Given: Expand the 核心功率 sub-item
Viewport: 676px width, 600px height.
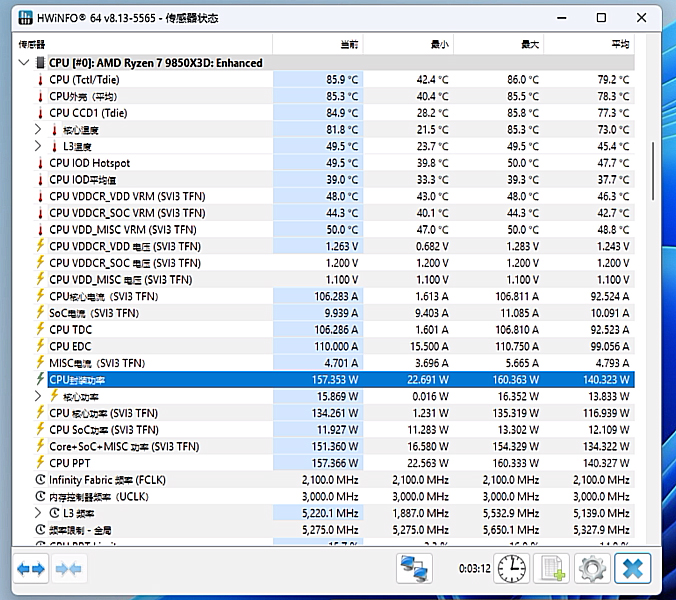Looking at the screenshot, I should (38, 397).
